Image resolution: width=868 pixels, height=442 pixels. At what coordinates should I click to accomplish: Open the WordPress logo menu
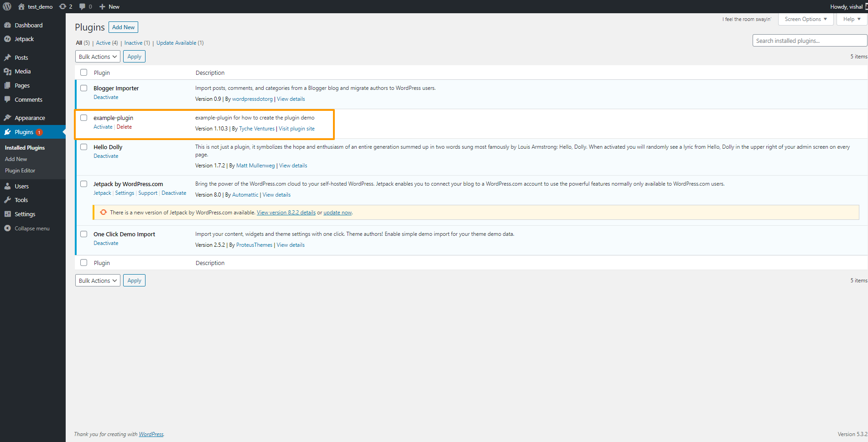(x=7, y=6)
